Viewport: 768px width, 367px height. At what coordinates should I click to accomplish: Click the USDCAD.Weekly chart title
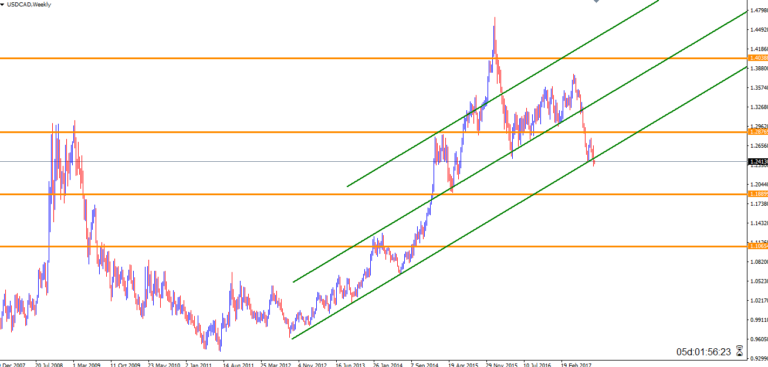[x=28, y=4]
